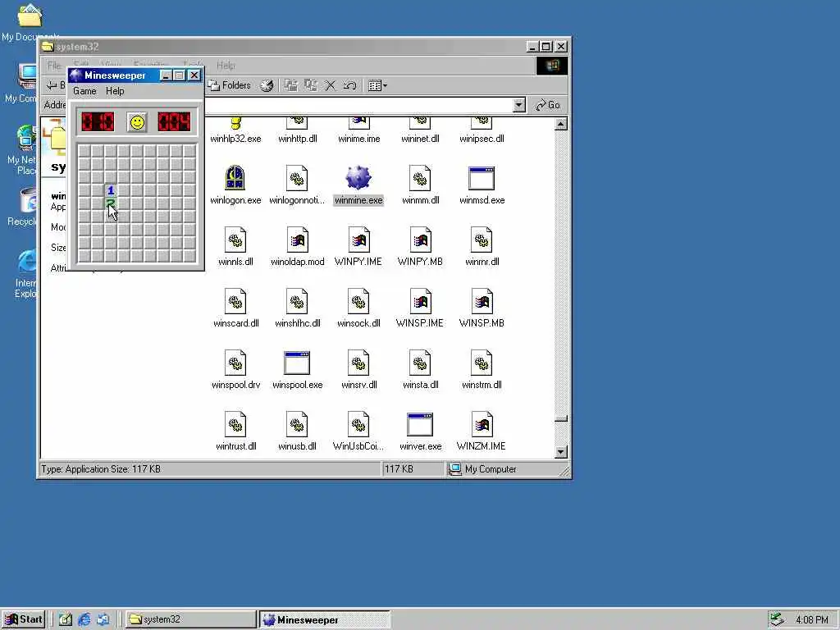The height and width of the screenshot is (630, 840).
Task: Switch to system32 taskbar button
Action: click(x=190, y=619)
